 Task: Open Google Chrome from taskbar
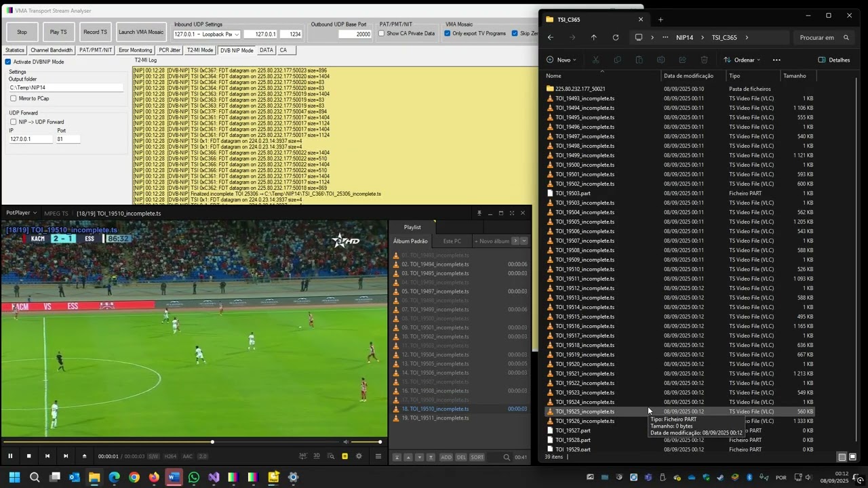134,477
